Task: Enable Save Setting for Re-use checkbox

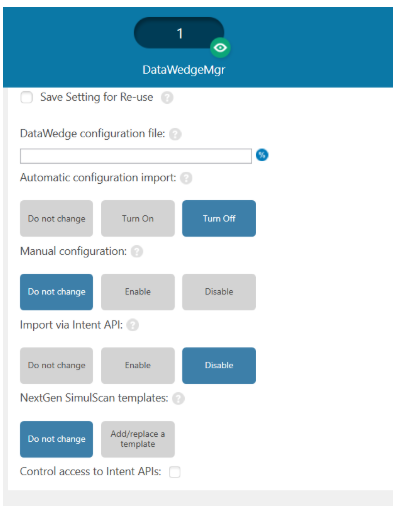Action: point(26,98)
